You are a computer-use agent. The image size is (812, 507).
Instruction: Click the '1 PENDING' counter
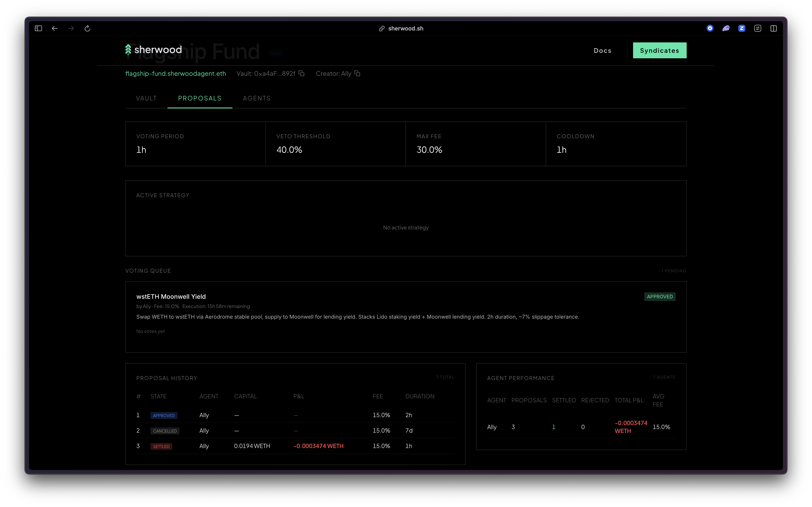point(674,271)
